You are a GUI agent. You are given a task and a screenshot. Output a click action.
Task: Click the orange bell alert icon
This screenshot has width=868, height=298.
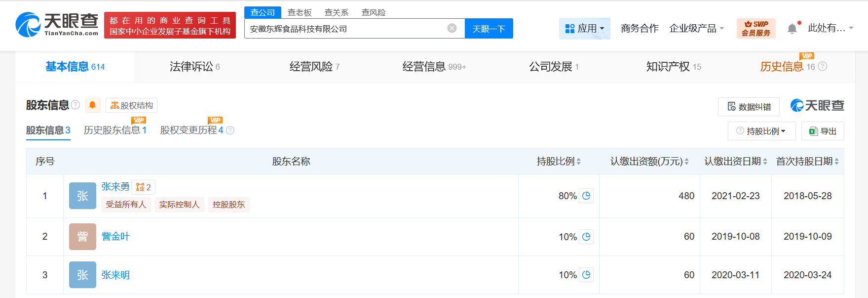point(92,105)
